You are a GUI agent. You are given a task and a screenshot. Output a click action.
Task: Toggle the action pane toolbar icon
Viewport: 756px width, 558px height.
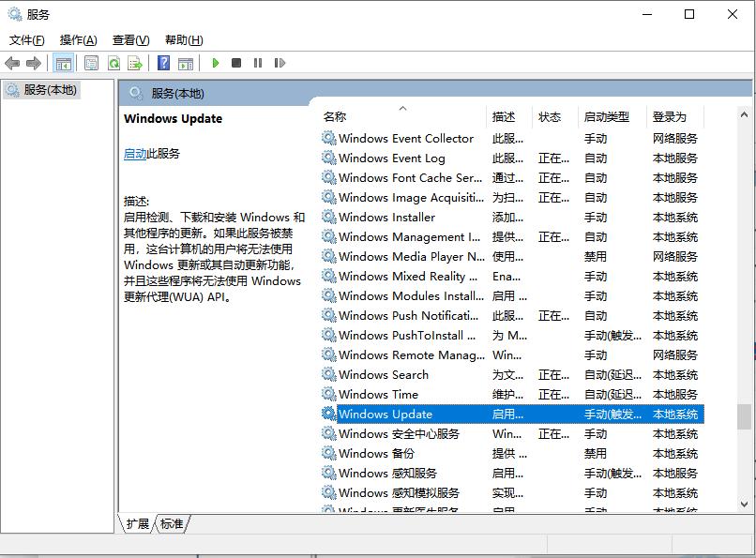pyautogui.click(x=184, y=63)
